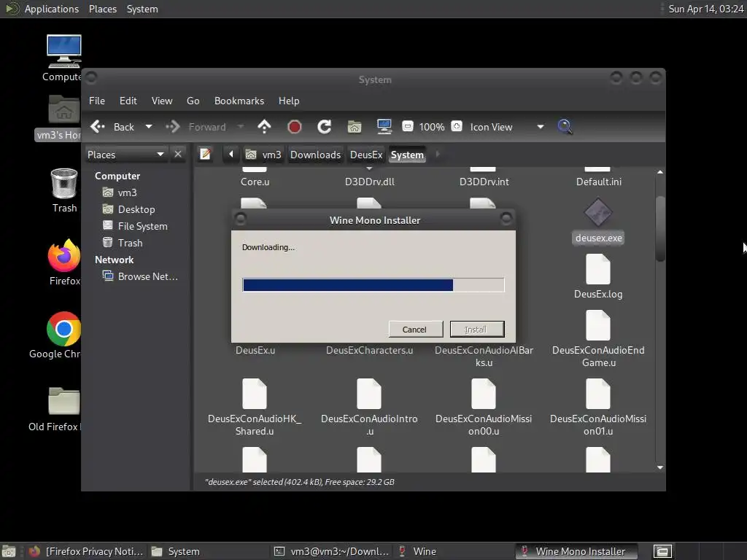Select the deusex.exe file icon
Image resolution: width=747 pixels, height=560 pixels.
(x=598, y=213)
